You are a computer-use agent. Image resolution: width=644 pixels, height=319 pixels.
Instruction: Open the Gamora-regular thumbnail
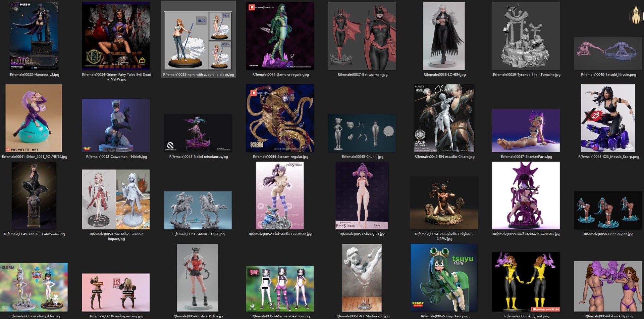(x=280, y=36)
